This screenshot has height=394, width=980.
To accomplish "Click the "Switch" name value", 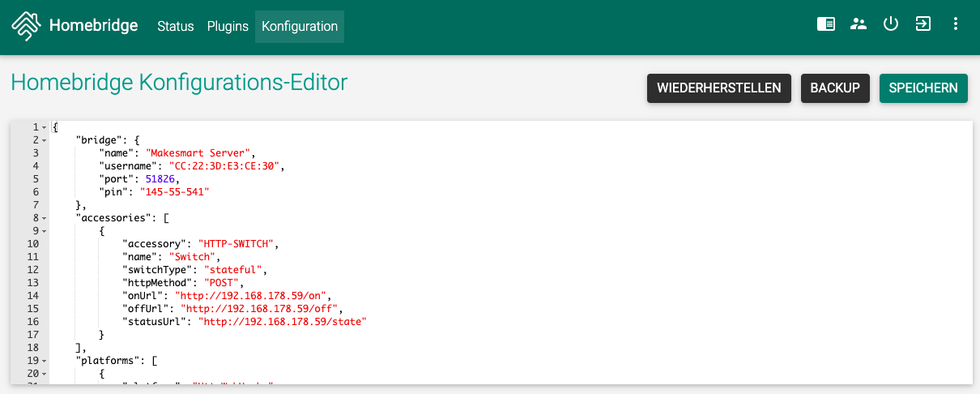I will click(x=191, y=256).
